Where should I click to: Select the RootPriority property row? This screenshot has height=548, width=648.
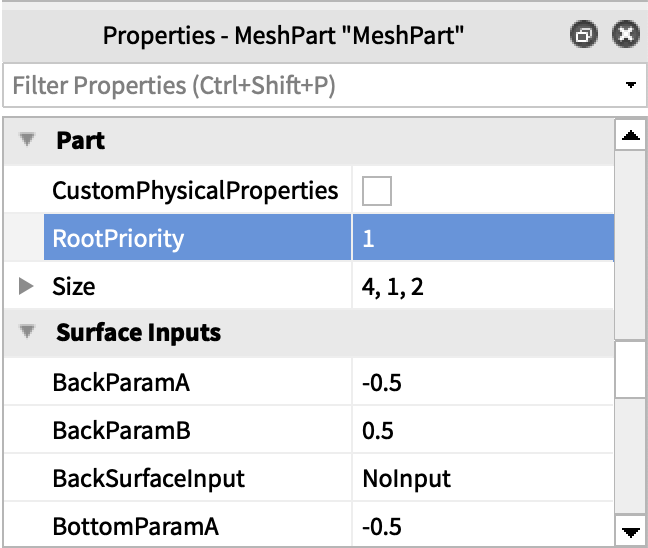point(118,239)
